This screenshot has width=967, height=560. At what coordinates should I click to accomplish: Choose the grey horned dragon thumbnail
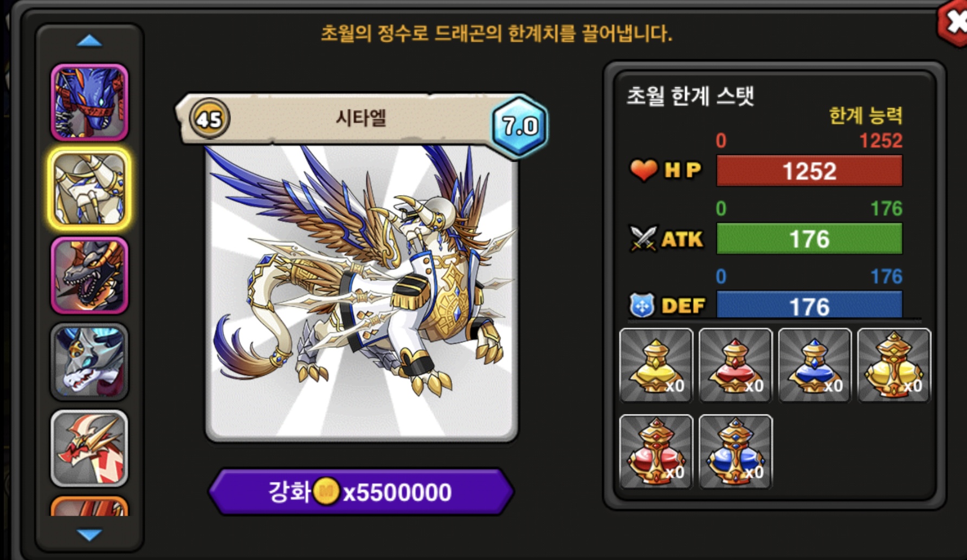coord(89,362)
